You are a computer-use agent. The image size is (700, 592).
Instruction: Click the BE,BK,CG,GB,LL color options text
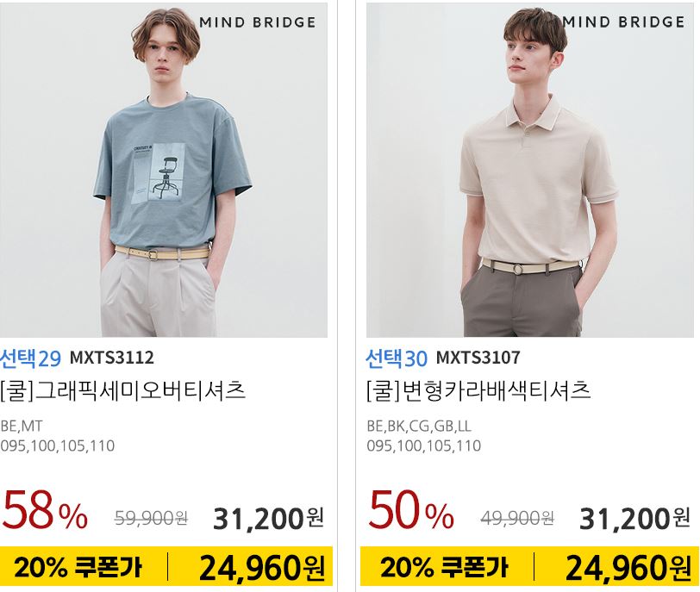coord(419,426)
